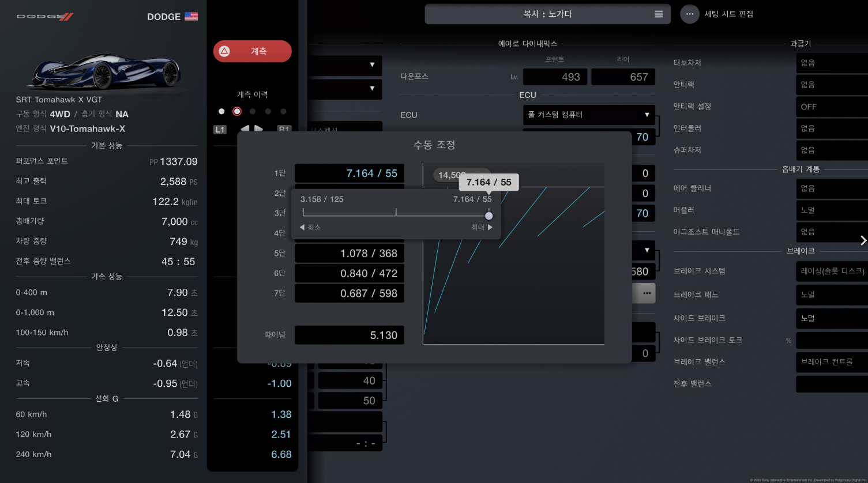Click the USA flag next to DODGE
This screenshot has height=483, width=868.
coord(191,17)
